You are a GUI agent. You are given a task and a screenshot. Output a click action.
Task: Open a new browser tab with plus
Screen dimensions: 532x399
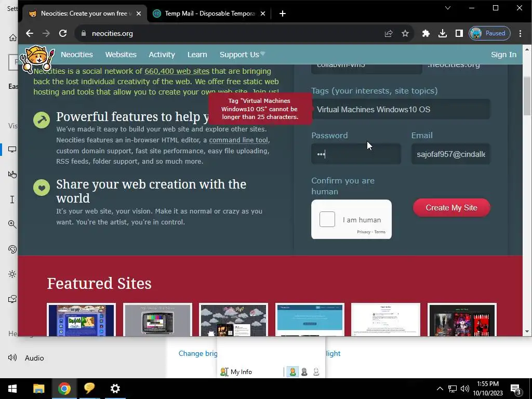282,14
